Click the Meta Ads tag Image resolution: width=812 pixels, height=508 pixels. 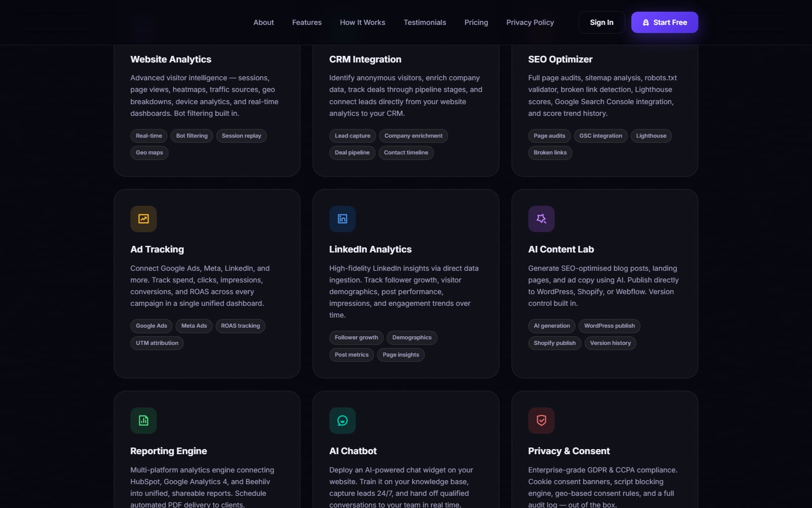coord(194,326)
